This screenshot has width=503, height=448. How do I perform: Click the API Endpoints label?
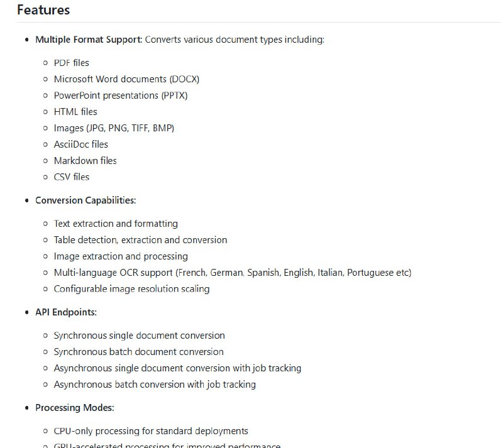66,312
